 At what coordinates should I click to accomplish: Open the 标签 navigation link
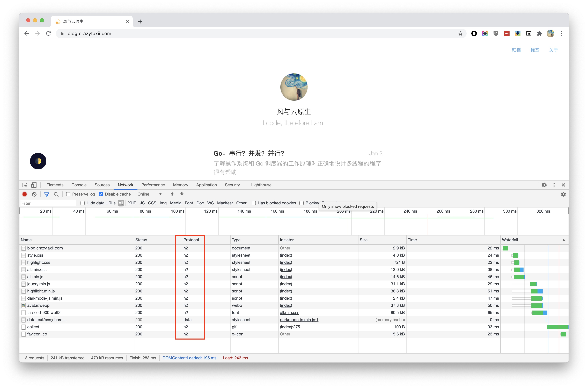[x=535, y=50]
